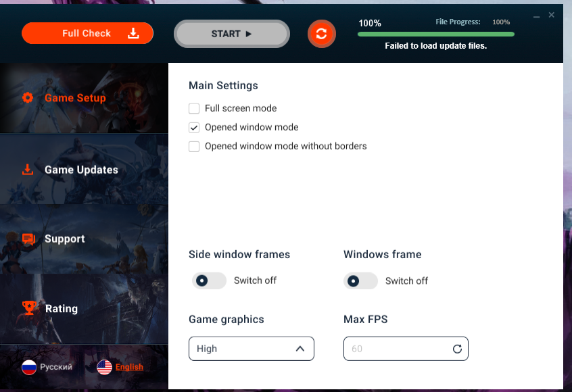The height and width of the screenshot is (392, 572).
Task: Click the chevron arrow in graphics dropdown
Action: (300, 349)
